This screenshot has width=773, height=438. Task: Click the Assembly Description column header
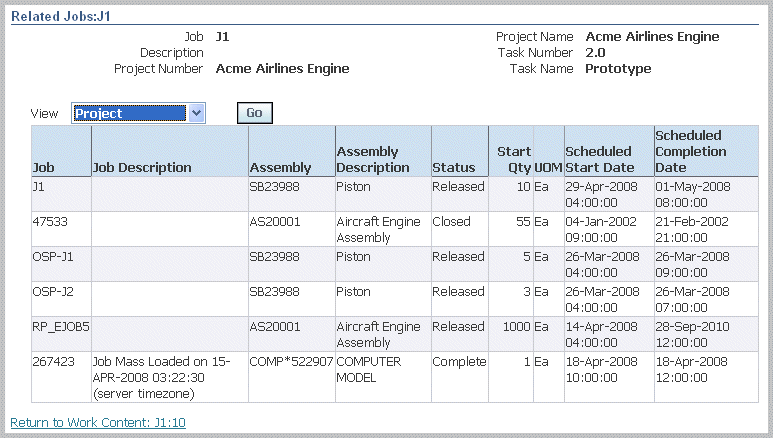click(x=383, y=151)
